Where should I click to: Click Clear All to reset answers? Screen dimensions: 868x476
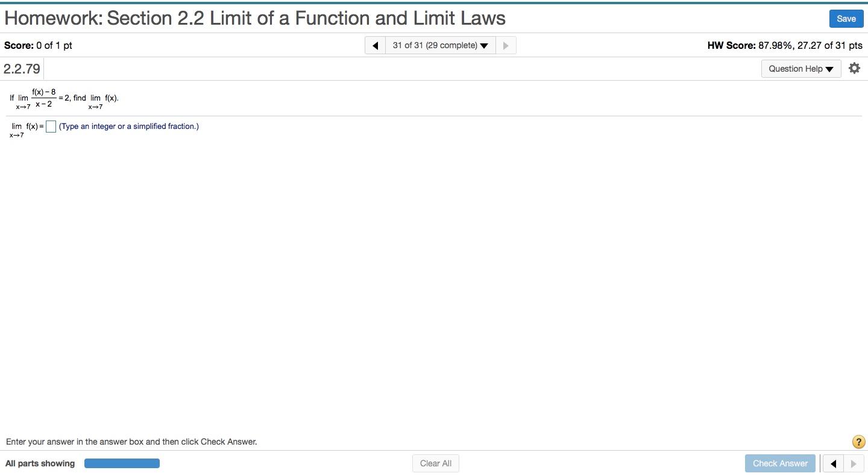pyautogui.click(x=435, y=463)
